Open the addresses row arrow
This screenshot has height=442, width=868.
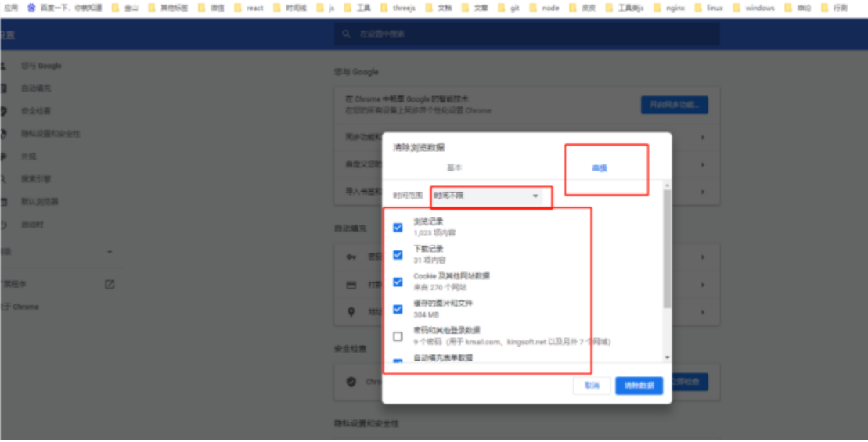(x=703, y=312)
